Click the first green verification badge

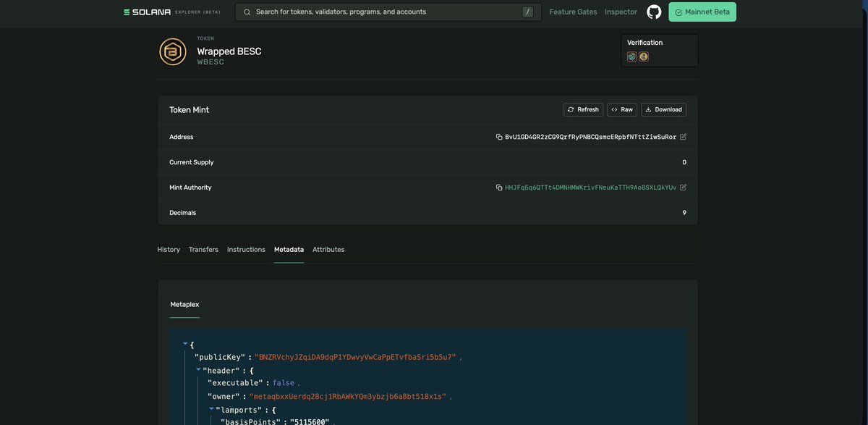632,56
